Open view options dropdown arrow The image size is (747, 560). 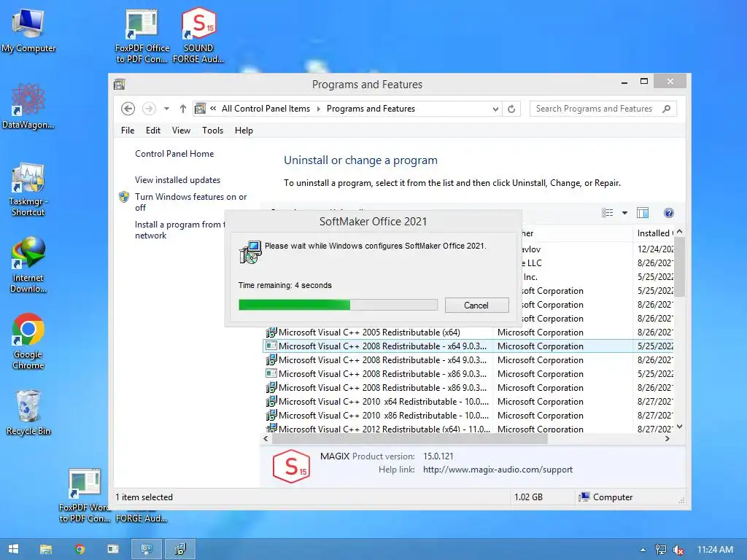(624, 213)
